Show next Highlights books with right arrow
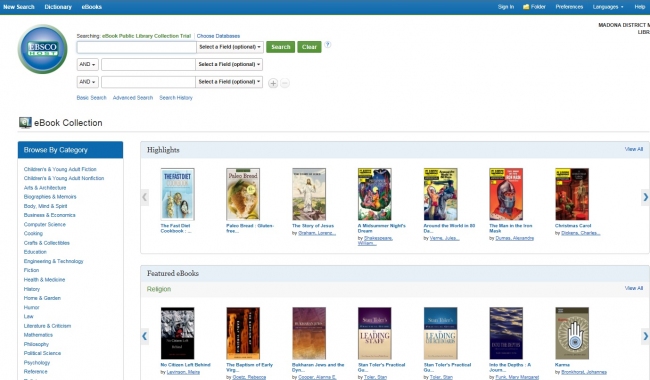 pos(645,197)
